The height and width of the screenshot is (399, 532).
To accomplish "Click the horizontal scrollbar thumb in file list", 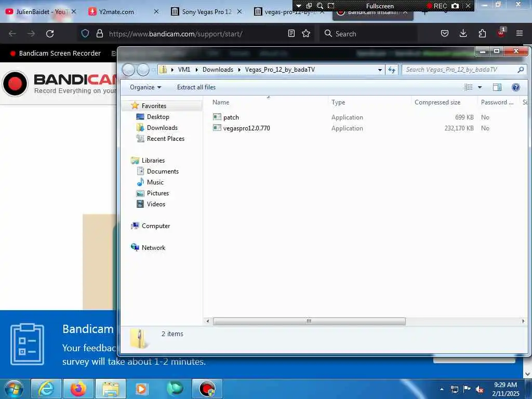I will click(x=309, y=321).
